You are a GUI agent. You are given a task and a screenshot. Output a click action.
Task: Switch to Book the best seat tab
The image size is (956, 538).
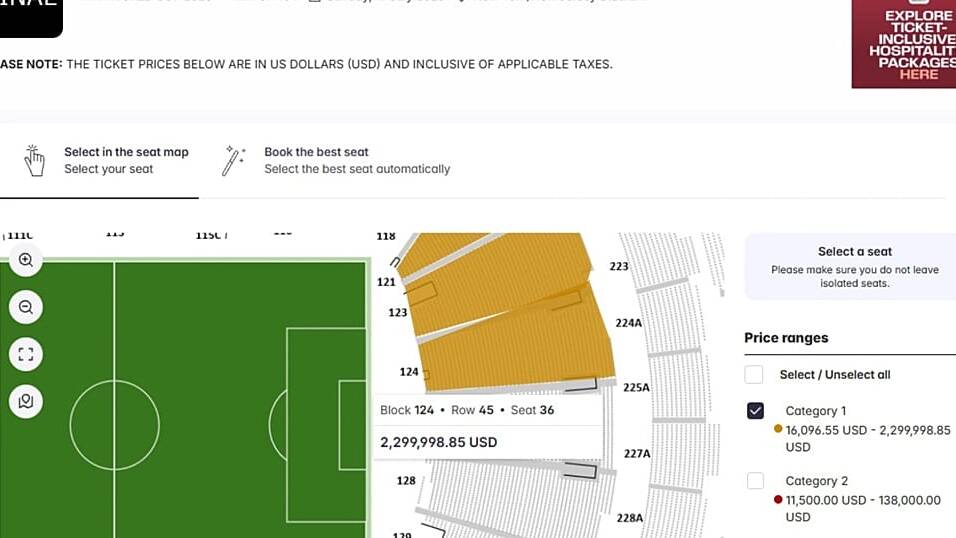tap(356, 160)
